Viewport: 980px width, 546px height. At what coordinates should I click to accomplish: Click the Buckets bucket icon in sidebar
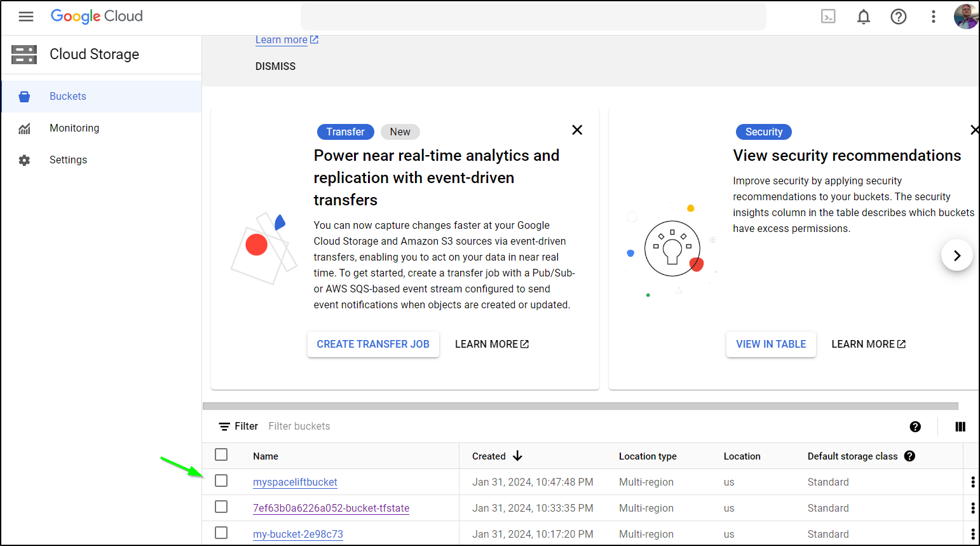coord(24,97)
